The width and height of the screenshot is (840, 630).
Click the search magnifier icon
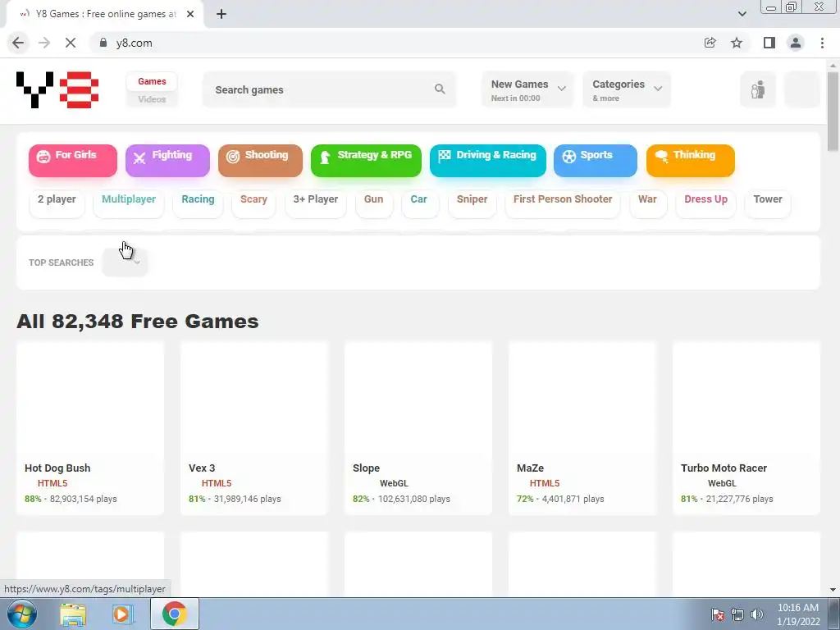click(440, 89)
